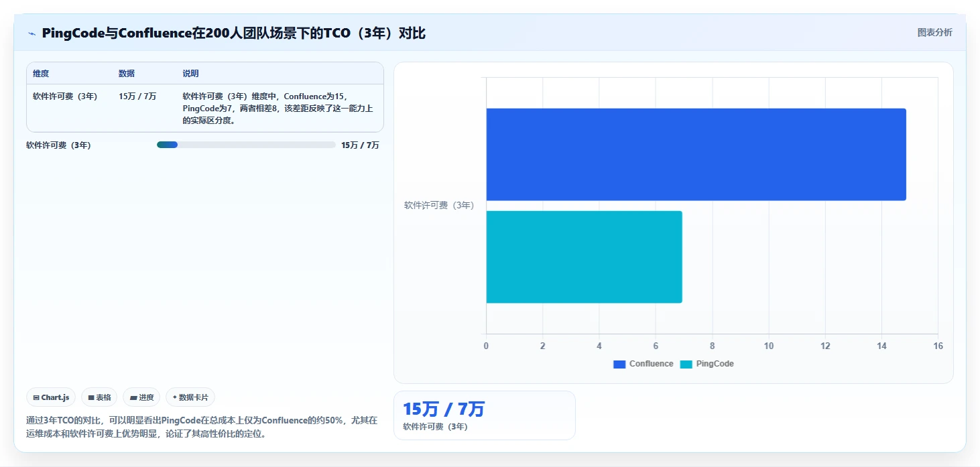980x467 pixels.
Task: Click the 软件许可费（3年） y-axis label
Action: [x=438, y=206]
